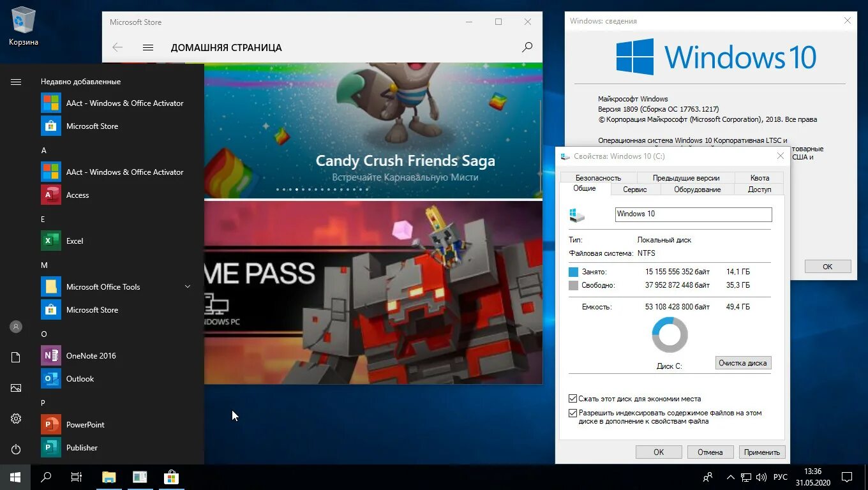Open the network tray icon
Viewport: 868px width, 490px height.
745,477
